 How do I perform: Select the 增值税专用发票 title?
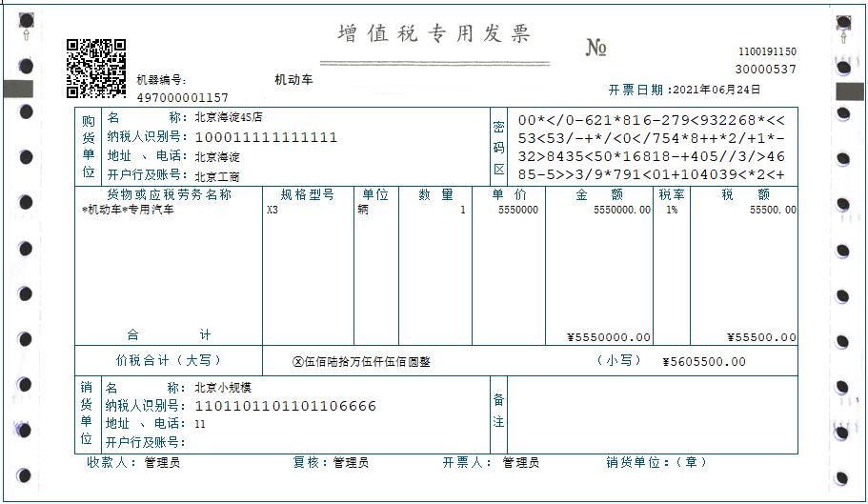pos(434,34)
